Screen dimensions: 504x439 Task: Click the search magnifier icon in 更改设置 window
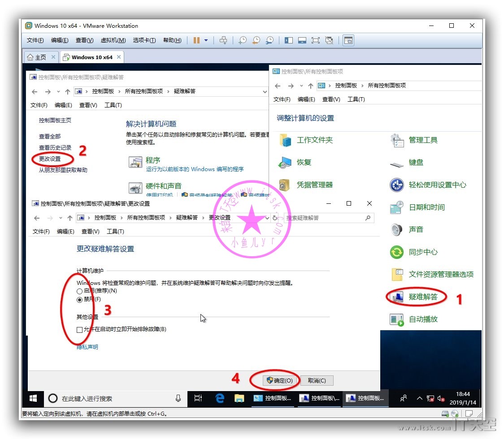coord(368,218)
